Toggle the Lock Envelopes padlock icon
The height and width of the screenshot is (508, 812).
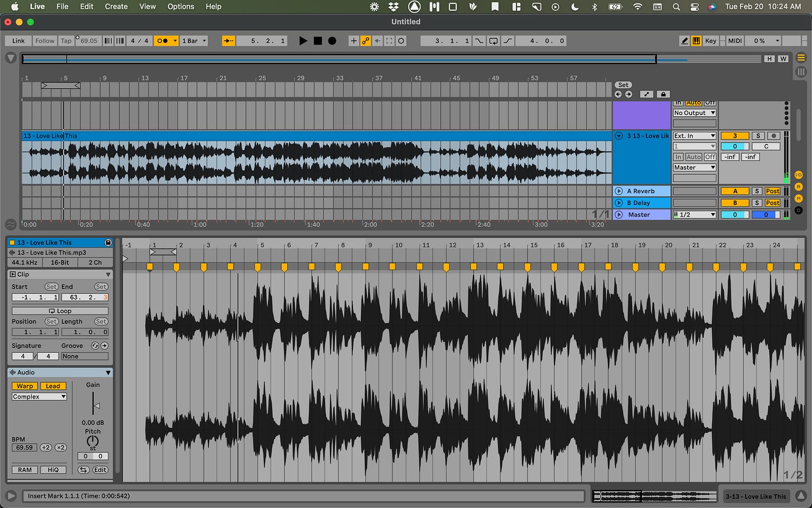click(x=663, y=94)
